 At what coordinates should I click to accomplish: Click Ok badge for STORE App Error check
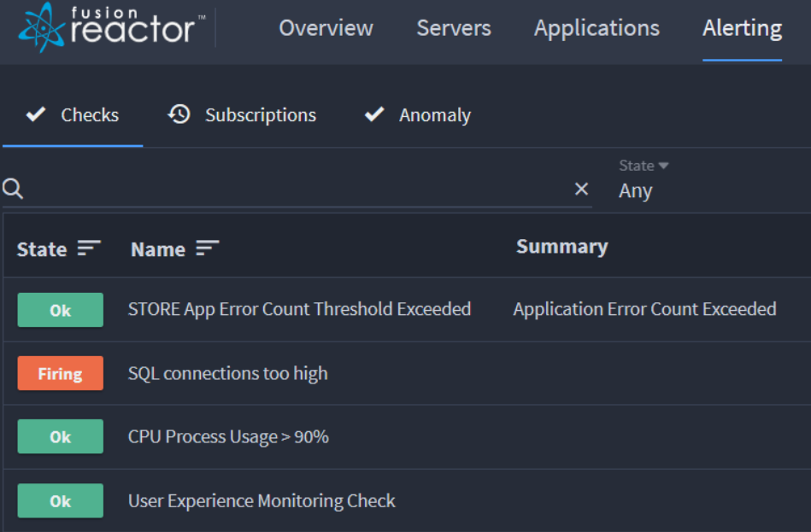coord(61,310)
